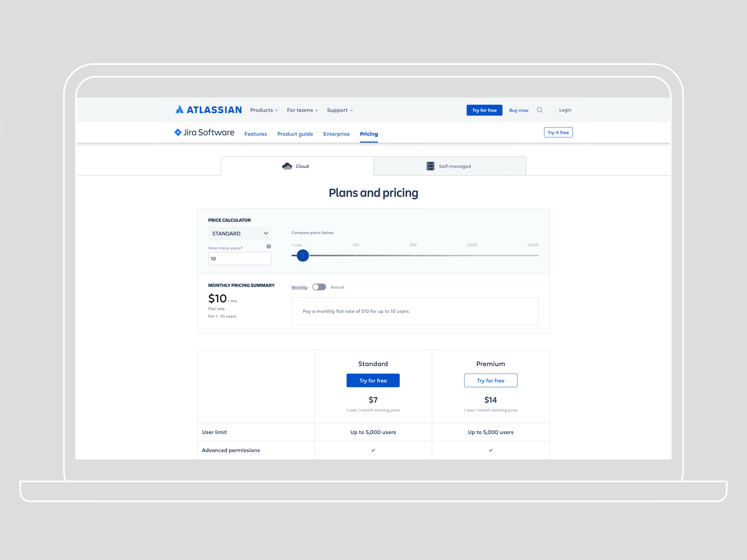Click the Jira Software diamond logo
Viewport: 747px width, 560px height.
point(178,132)
